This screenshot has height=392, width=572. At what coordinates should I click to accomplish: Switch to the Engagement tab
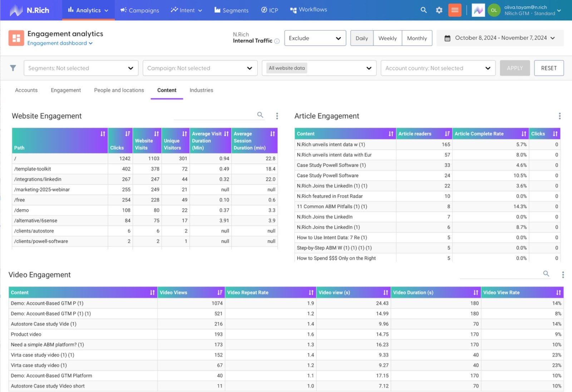pyautogui.click(x=66, y=90)
